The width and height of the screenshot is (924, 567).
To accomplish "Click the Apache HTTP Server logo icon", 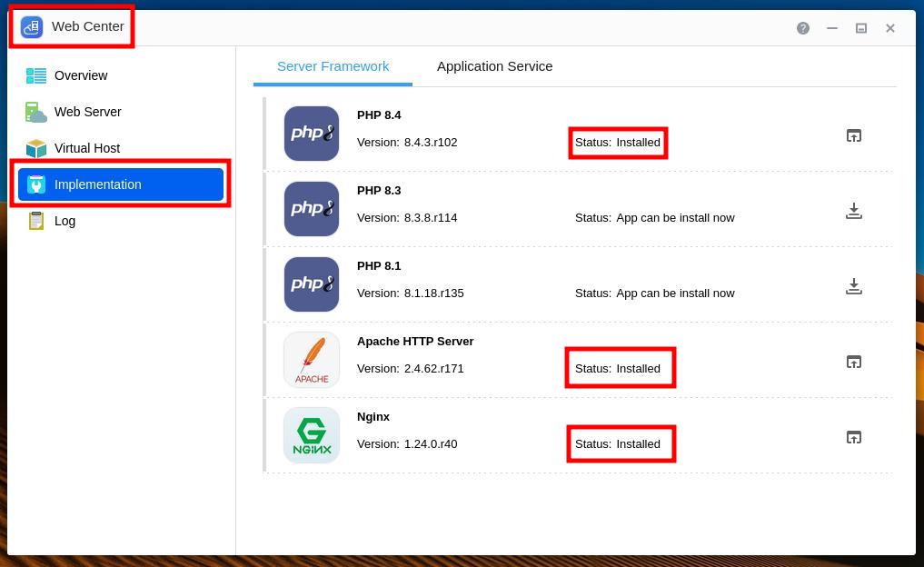I will tap(312, 359).
